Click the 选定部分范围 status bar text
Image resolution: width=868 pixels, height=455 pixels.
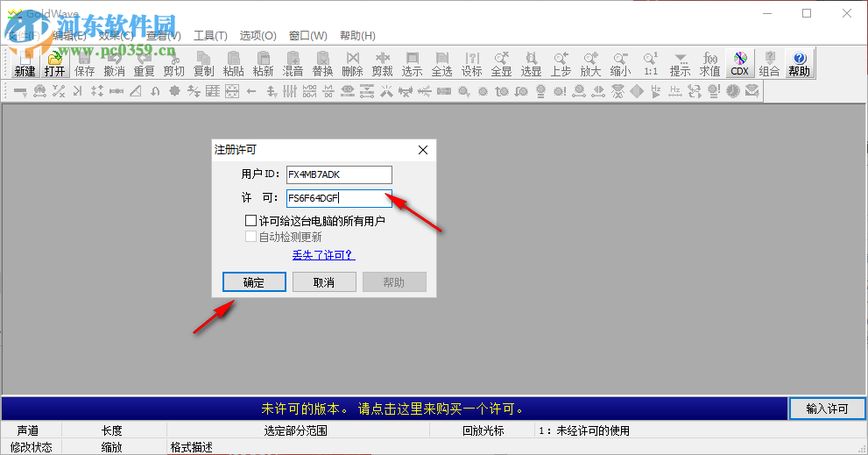coord(295,430)
